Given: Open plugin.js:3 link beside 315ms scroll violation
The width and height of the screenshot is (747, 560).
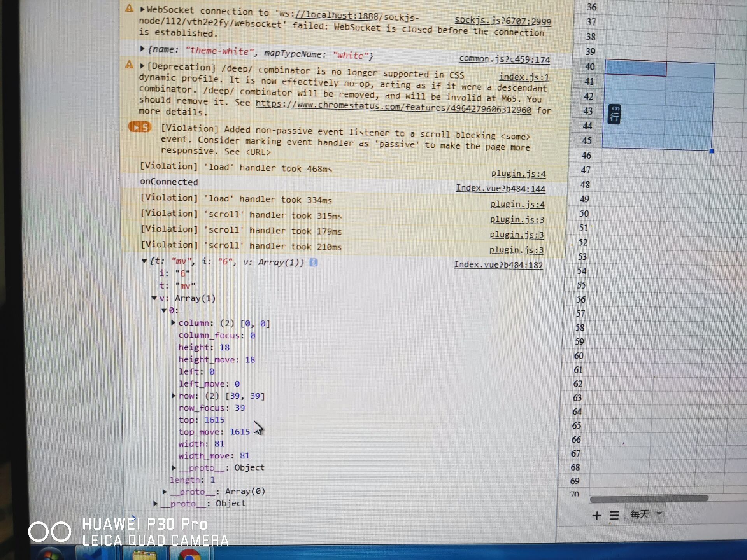Looking at the screenshot, I should click(x=517, y=220).
